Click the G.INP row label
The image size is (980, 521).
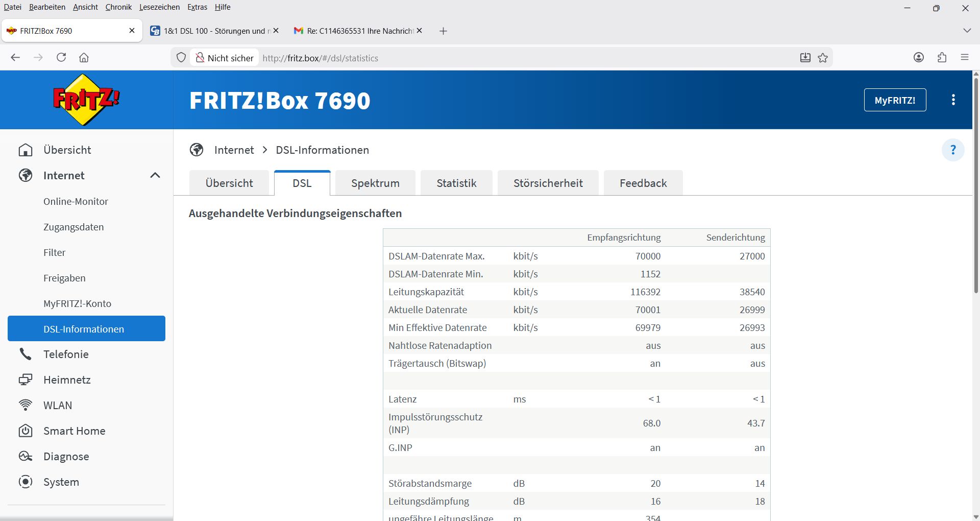(x=400, y=447)
